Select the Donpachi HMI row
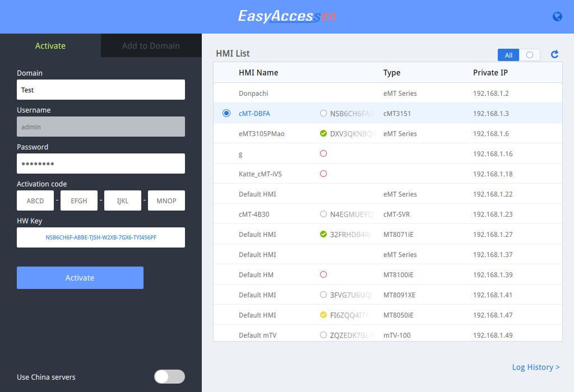The image size is (574, 392). point(388,94)
